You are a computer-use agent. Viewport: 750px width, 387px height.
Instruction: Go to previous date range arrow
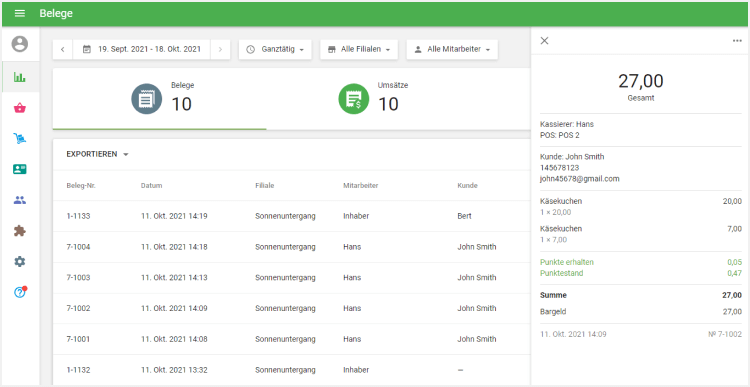point(63,49)
